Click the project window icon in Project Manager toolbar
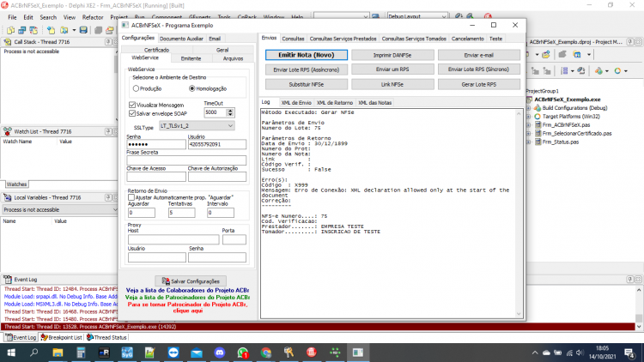The image size is (644, 362). point(577,55)
